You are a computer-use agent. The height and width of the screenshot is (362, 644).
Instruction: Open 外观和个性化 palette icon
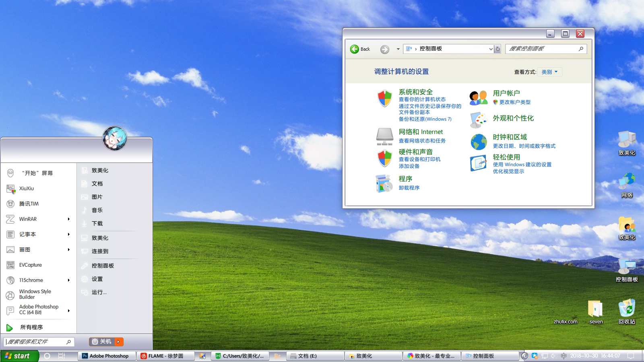pyautogui.click(x=478, y=118)
